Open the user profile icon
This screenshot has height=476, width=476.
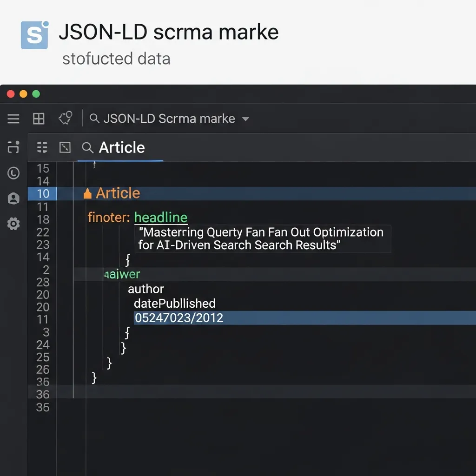pos(13,198)
